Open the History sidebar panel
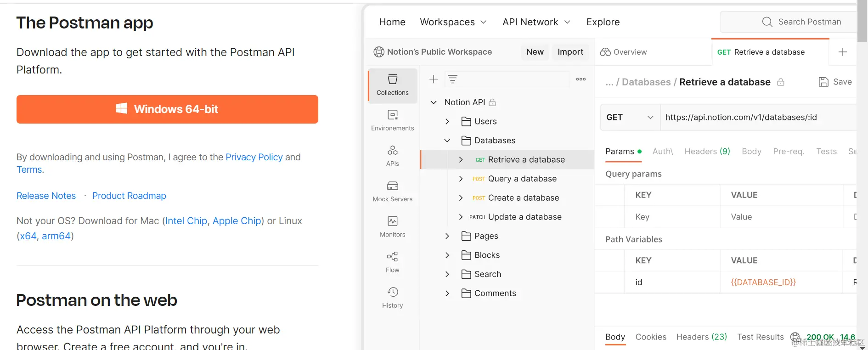The width and height of the screenshot is (868, 350). (x=392, y=298)
